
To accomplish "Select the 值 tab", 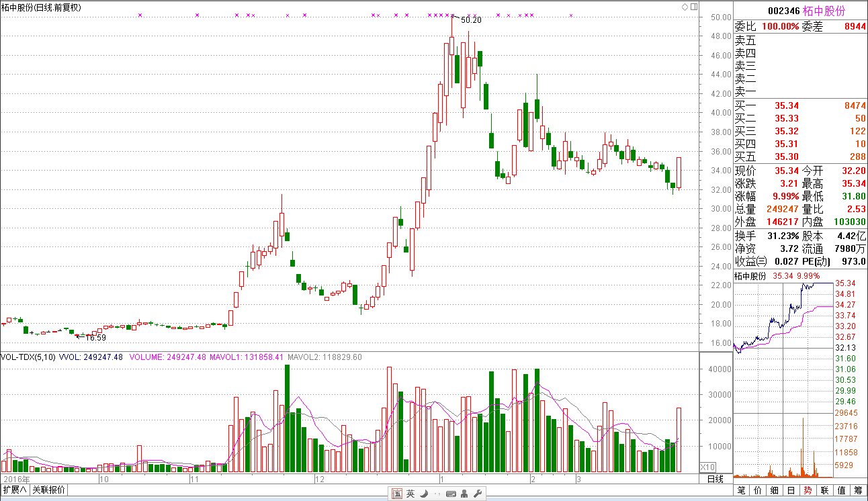I will [842, 490].
